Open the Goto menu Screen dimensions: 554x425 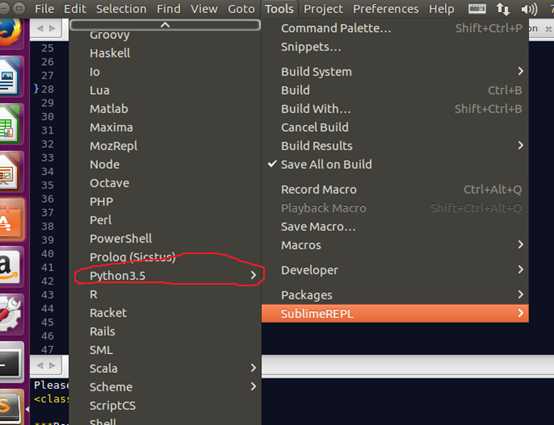[241, 9]
